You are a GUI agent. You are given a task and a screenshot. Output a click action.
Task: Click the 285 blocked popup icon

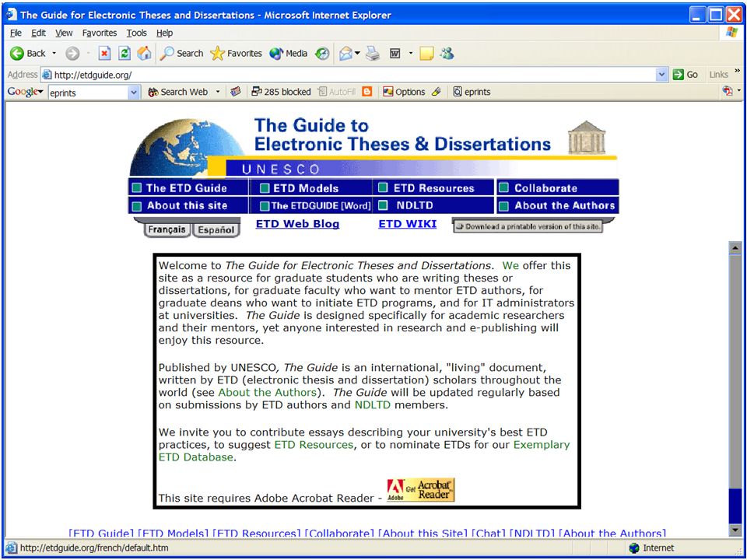[x=281, y=92]
